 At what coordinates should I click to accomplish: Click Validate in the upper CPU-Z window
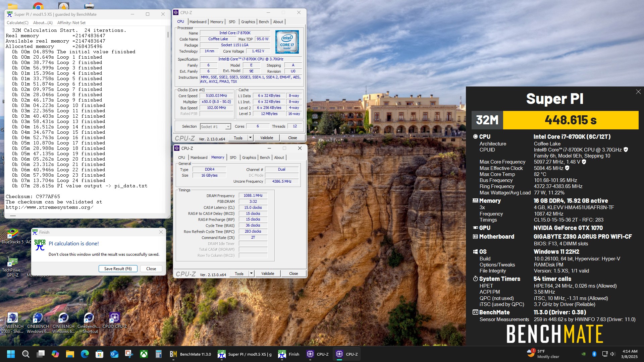pyautogui.click(x=267, y=138)
